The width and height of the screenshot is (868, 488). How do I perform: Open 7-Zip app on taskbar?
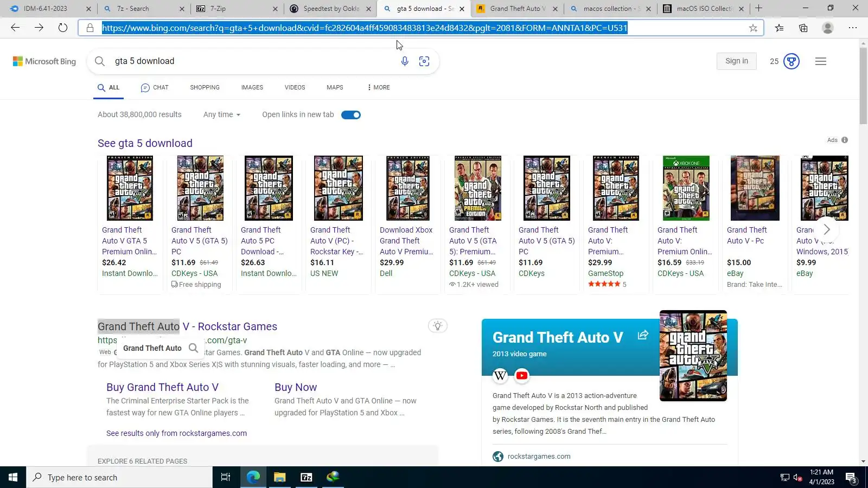[306, 477]
